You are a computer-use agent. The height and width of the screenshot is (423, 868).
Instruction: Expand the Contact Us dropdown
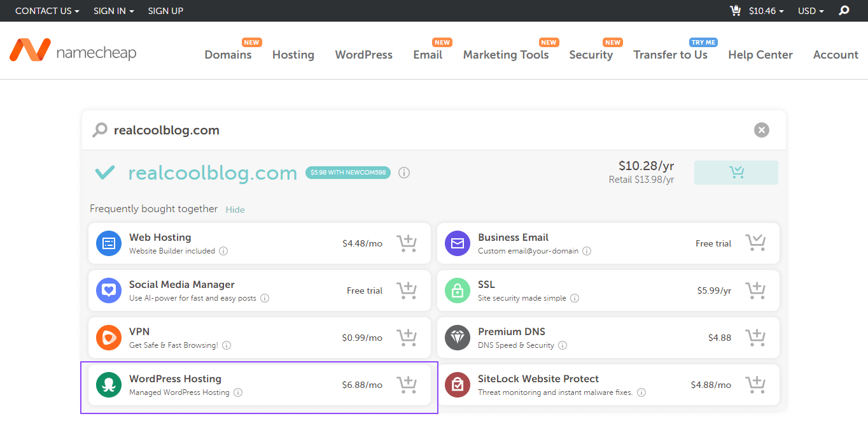coord(47,11)
